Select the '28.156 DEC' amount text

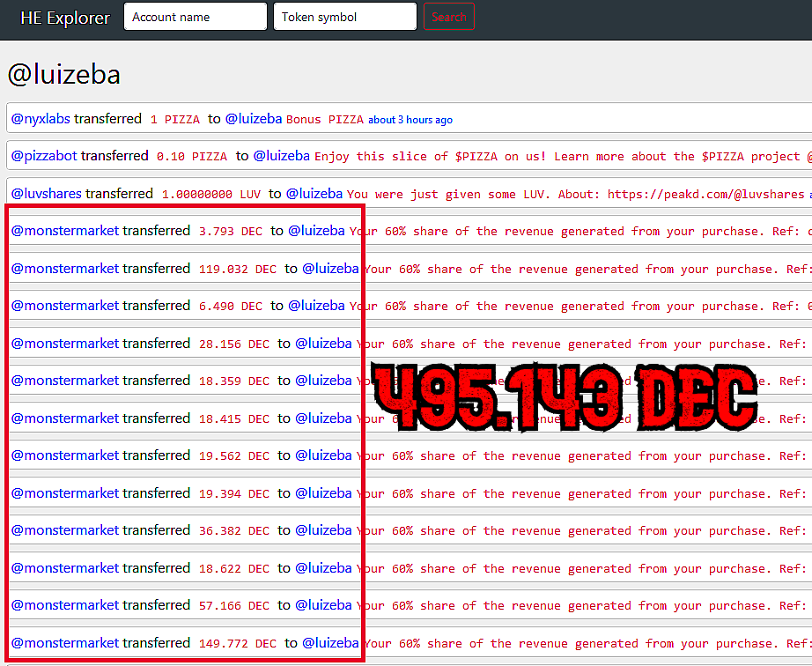click(234, 344)
